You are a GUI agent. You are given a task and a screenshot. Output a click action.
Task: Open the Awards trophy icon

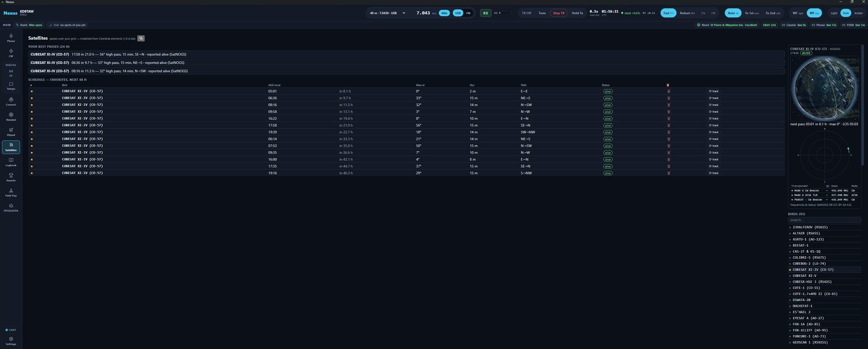pos(11,177)
